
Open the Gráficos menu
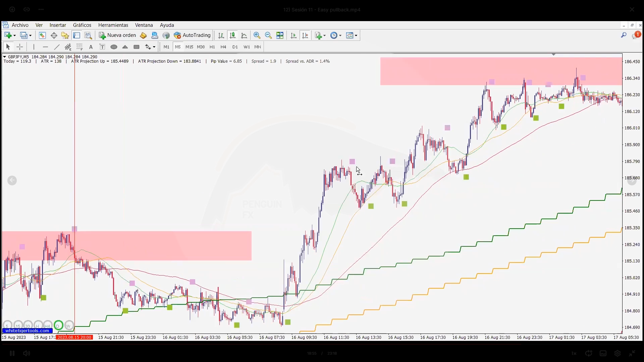point(82,25)
